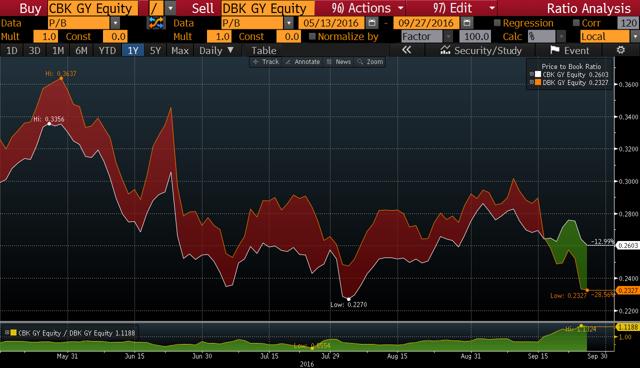Screen dimensions: 640x368
Task: Click the Low: 0.2327 chart marker
Action: 569,295
